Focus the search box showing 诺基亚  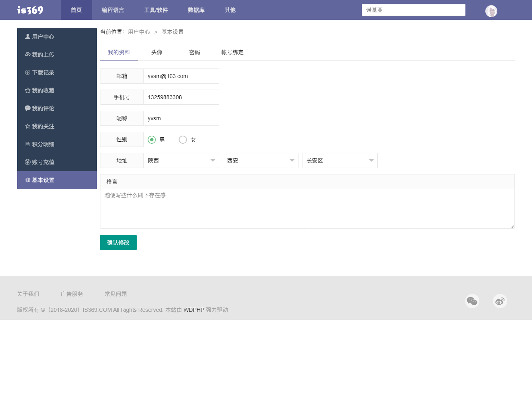[414, 10]
